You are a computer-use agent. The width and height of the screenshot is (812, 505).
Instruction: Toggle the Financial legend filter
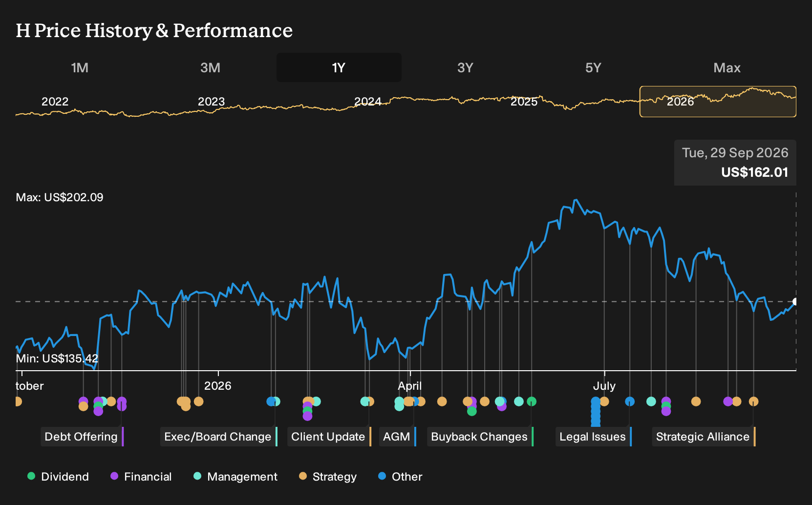click(141, 477)
